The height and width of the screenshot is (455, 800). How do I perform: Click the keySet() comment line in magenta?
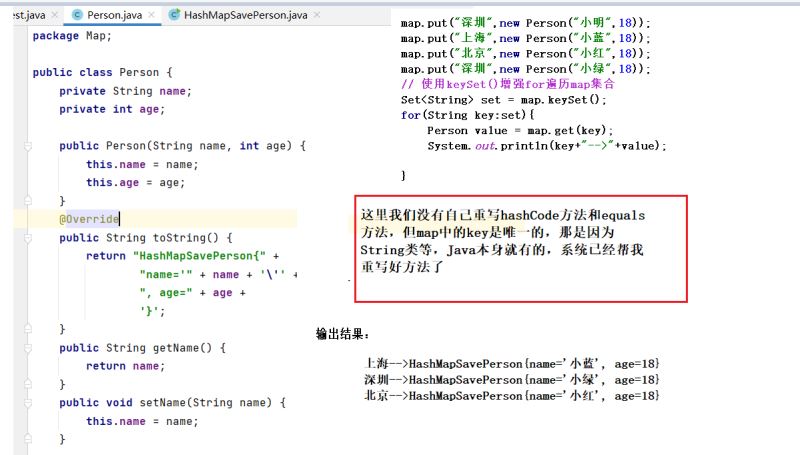(x=508, y=84)
